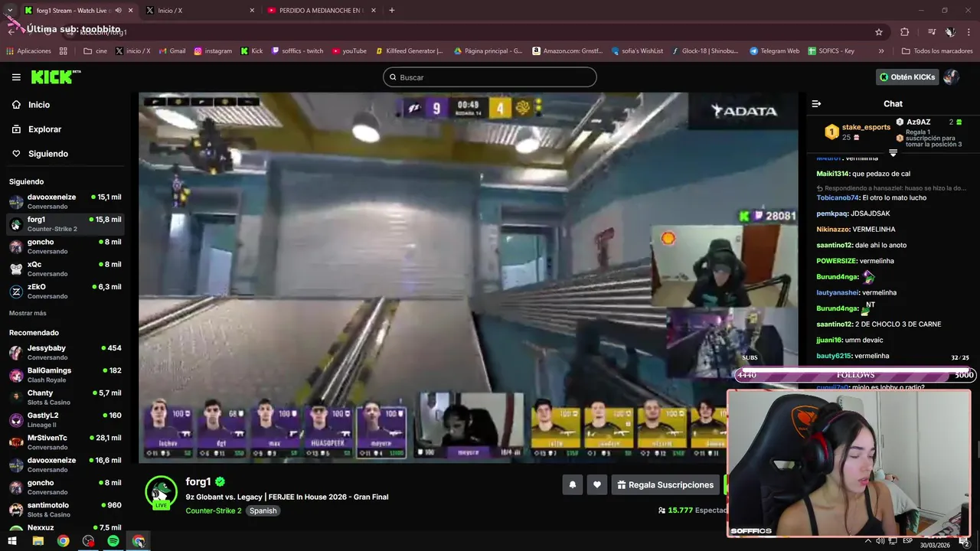Mute the forg1 tab audio icon
Screen dimensions: 980x551
(118, 10)
